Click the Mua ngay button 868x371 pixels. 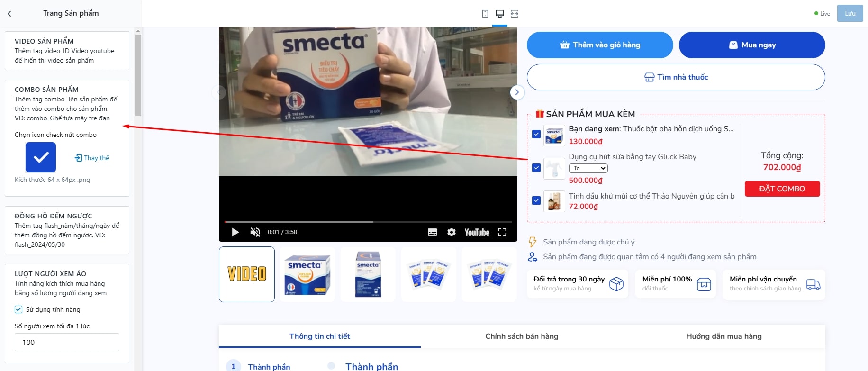tap(752, 45)
